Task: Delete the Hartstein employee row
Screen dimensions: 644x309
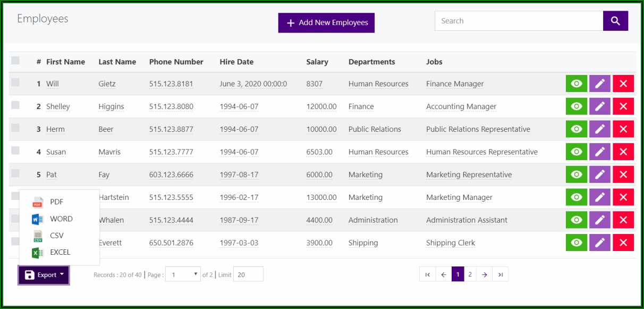Action: point(623,197)
